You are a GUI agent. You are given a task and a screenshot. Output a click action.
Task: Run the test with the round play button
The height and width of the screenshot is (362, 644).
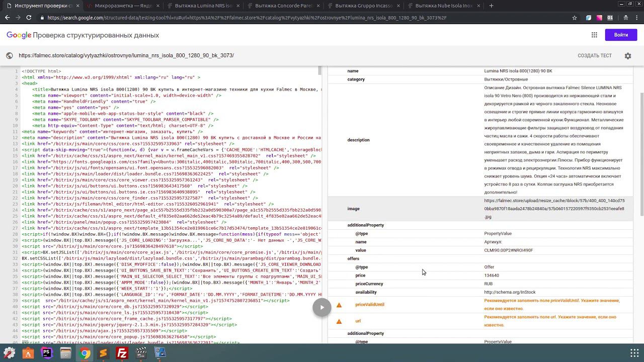pos(322,308)
